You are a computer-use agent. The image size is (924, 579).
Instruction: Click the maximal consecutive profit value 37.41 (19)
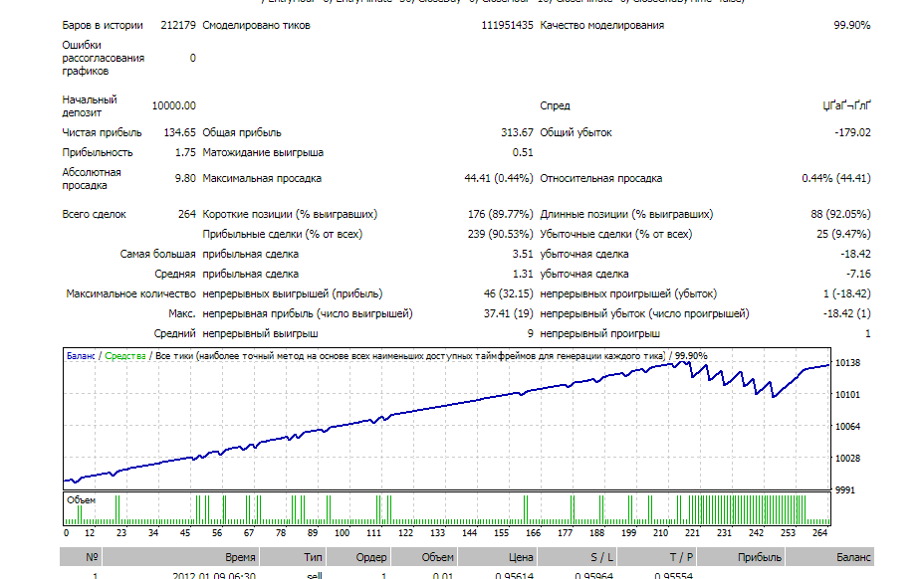[508, 314]
